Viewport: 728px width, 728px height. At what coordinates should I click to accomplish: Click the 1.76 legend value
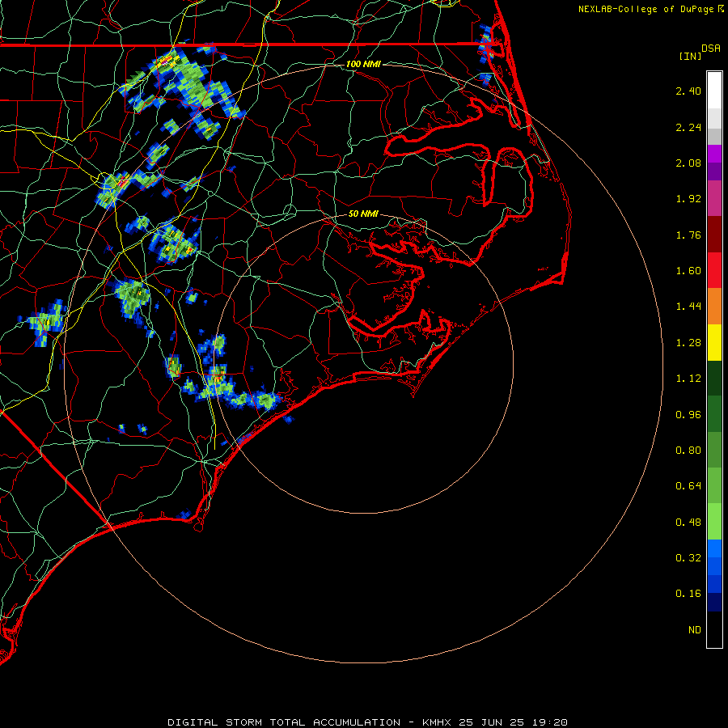coord(688,235)
